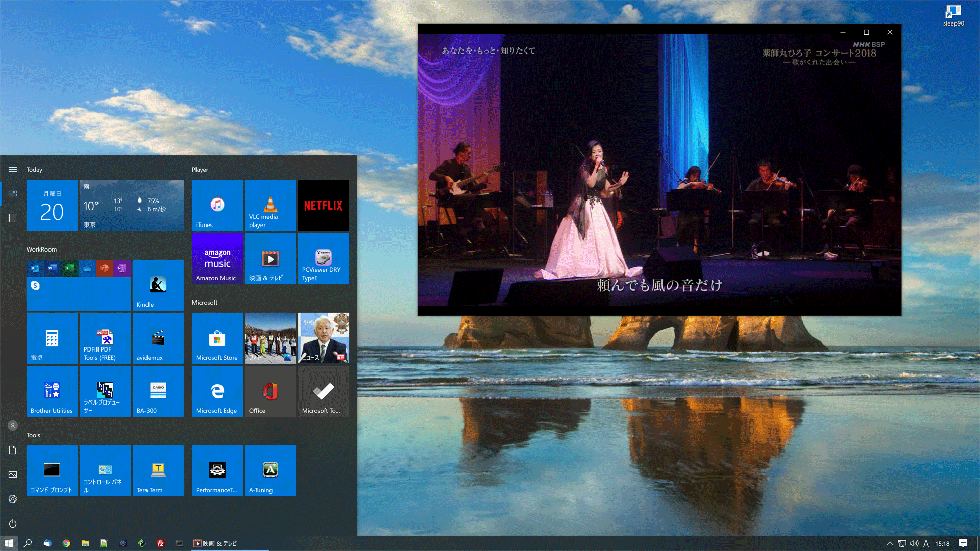Open the user account icon
Screen dimensions: 980x551
click(13, 425)
